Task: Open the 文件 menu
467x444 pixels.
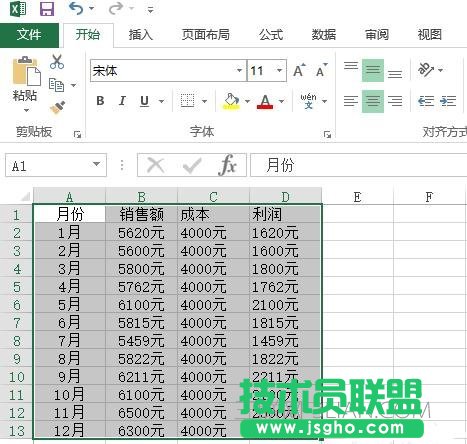Action: (29, 35)
